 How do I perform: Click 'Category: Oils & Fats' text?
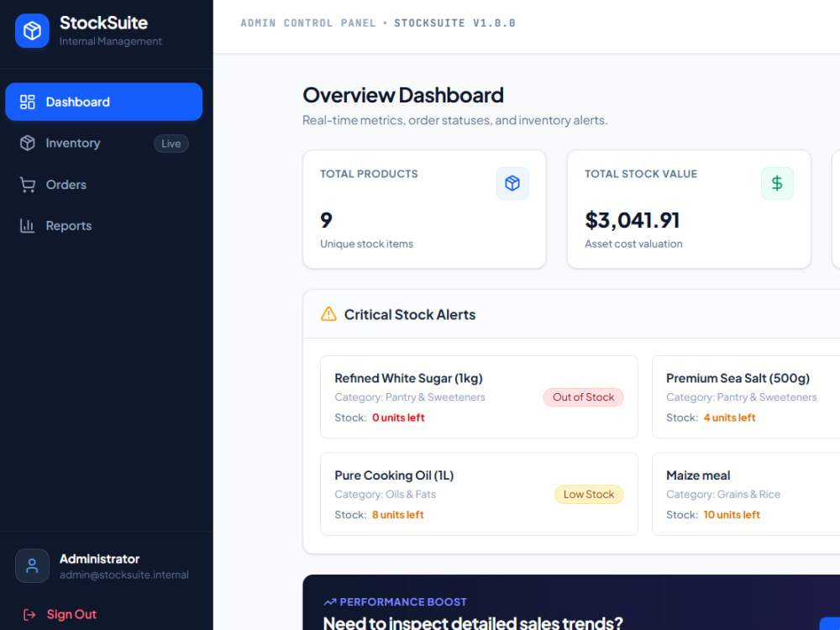coord(386,495)
